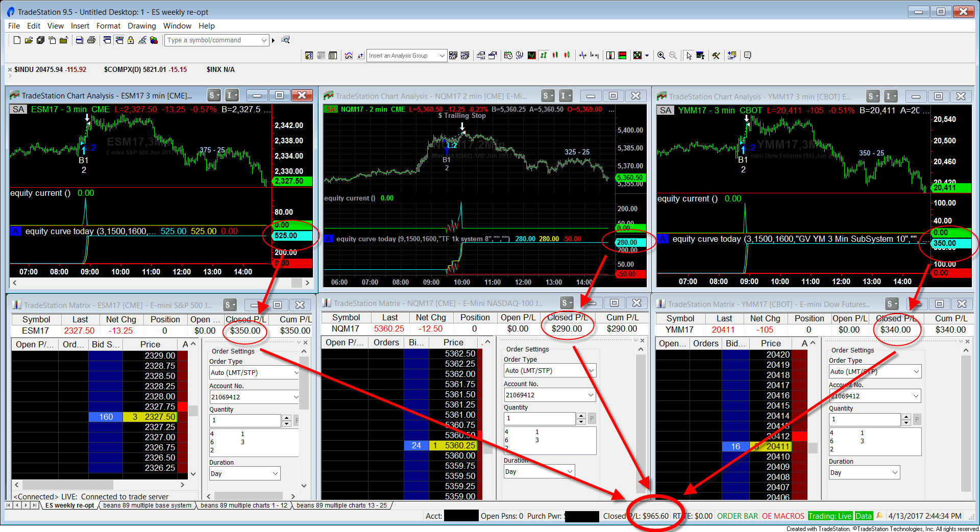Switch to beans 89 multiple base system tab

pyautogui.click(x=147, y=505)
